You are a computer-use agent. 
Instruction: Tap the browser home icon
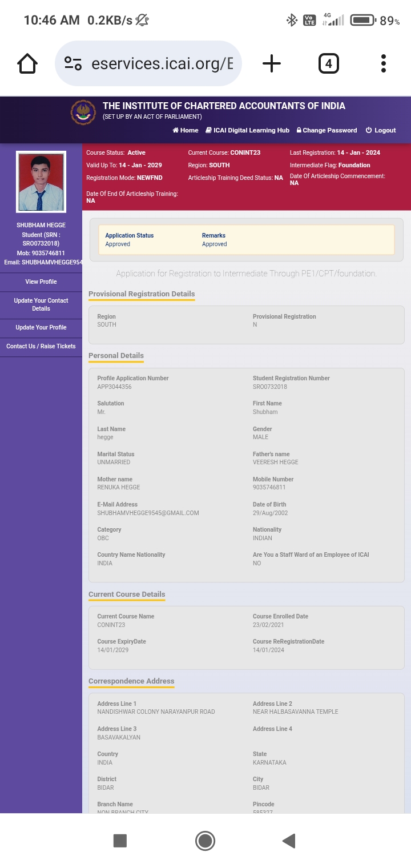point(27,63)
